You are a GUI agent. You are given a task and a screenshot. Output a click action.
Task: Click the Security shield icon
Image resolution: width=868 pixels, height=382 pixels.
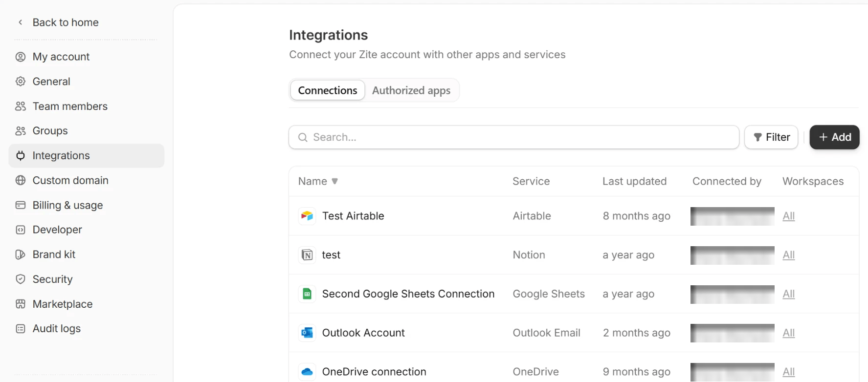[x=21, y=279]
